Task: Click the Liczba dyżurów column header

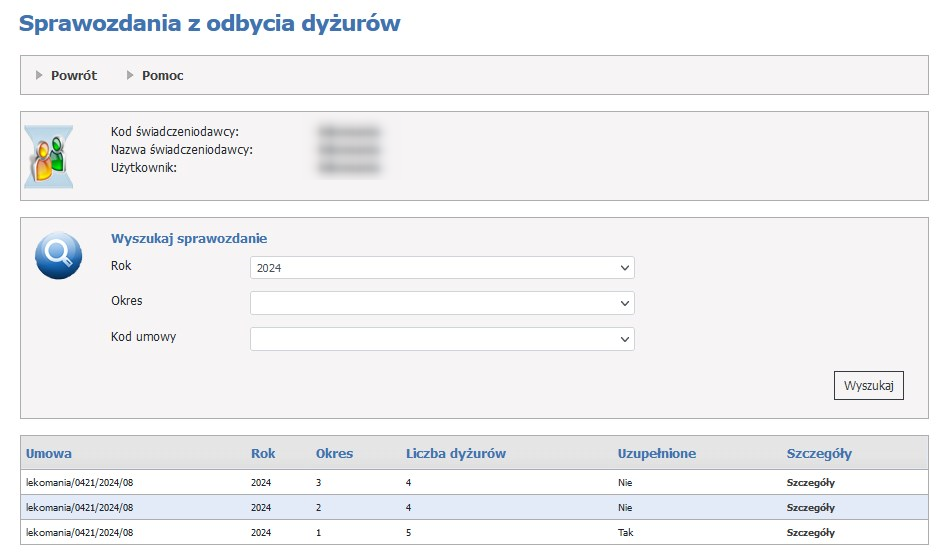Action: point(456,453)
